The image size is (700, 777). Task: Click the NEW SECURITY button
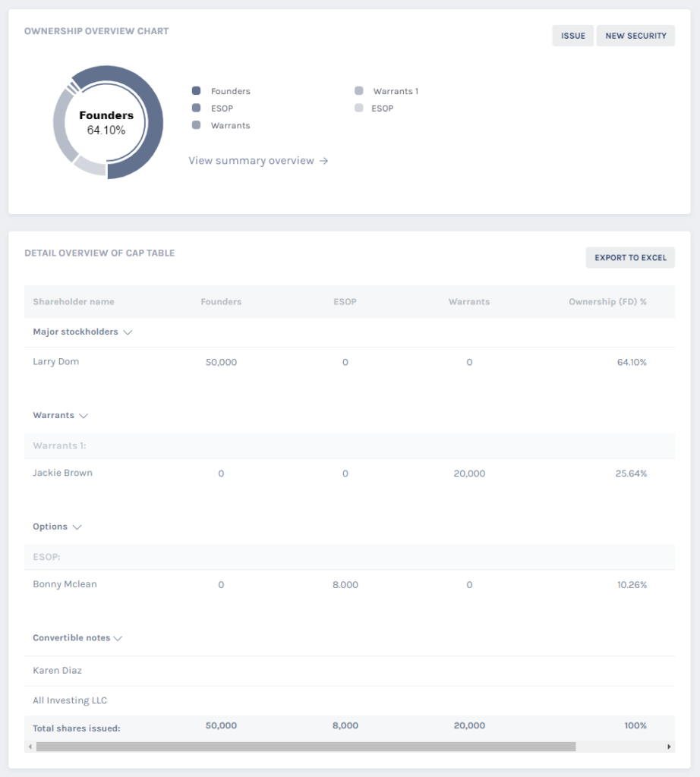tap(635, 35)
